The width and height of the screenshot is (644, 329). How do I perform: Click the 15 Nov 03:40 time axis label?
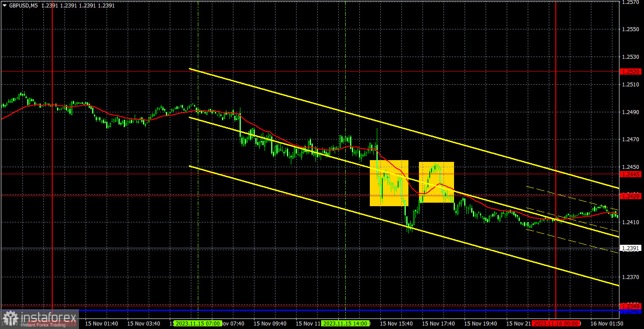(143, 324)
